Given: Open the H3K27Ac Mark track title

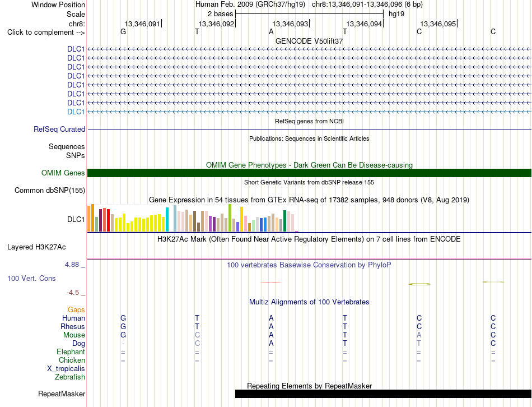Looking at the screenshot, I should (x=309, y=239).
